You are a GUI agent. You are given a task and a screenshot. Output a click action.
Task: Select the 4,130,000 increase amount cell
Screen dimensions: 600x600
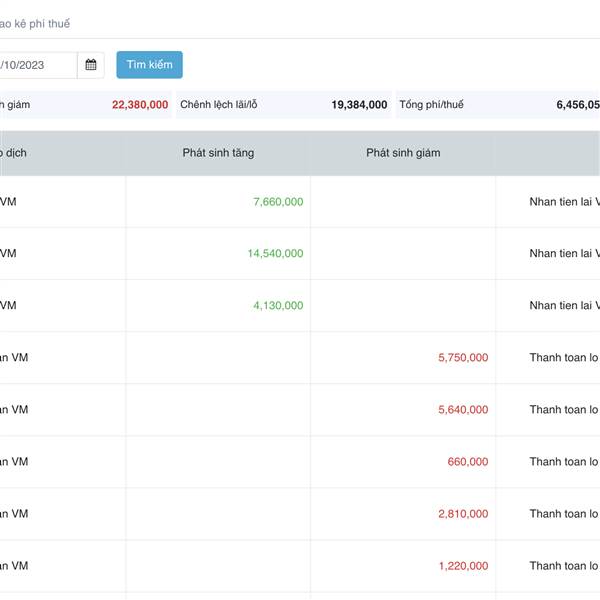[278, 306]
